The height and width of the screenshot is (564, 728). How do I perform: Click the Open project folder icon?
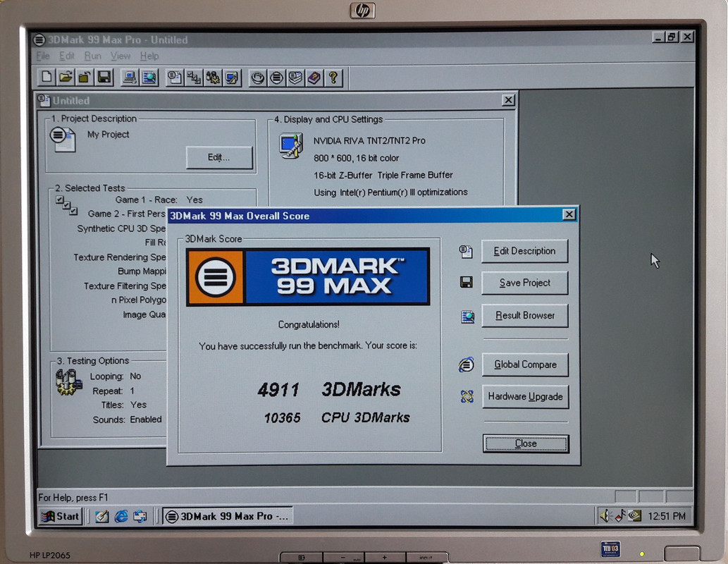tap(66, 77)
